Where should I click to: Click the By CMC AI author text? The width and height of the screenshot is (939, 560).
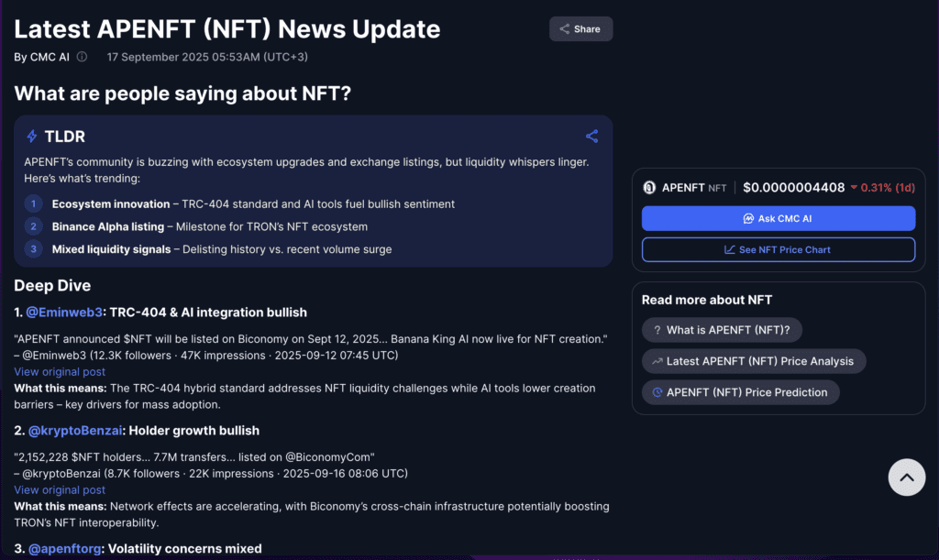point(41,57)
